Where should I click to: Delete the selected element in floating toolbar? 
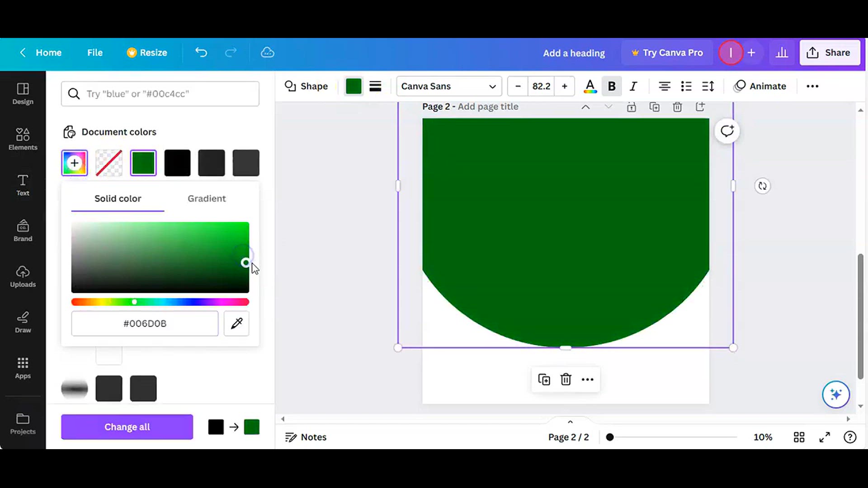click(x=566, y=380)
